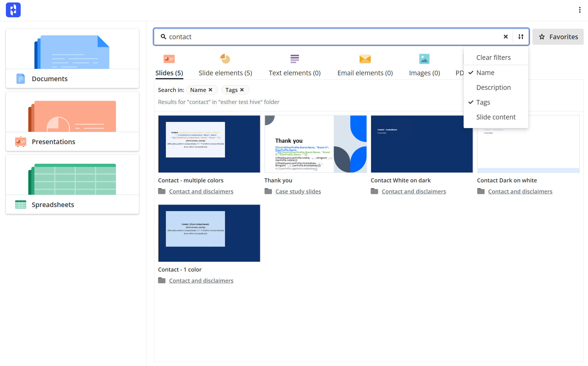Switch to Slide elements (5) tab
588x366 pixels.
tap(225, 73)
